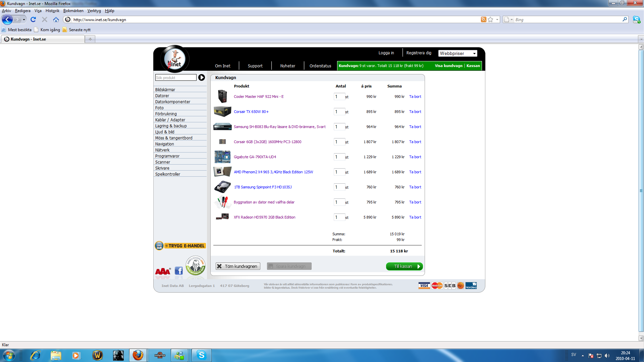Click the Cooler Master case thumbnail
Screen dimensions: 644x362
point(222,96)
